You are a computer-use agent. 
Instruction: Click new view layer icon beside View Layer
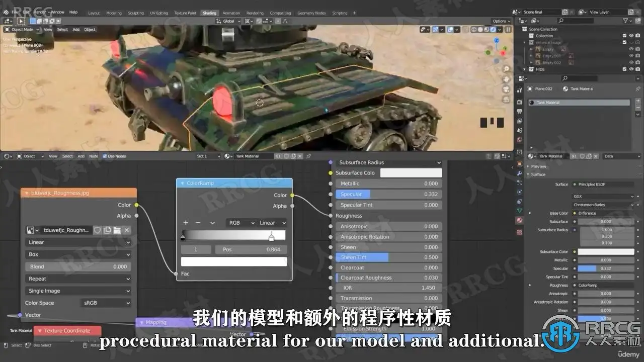(x=631, y=12)
